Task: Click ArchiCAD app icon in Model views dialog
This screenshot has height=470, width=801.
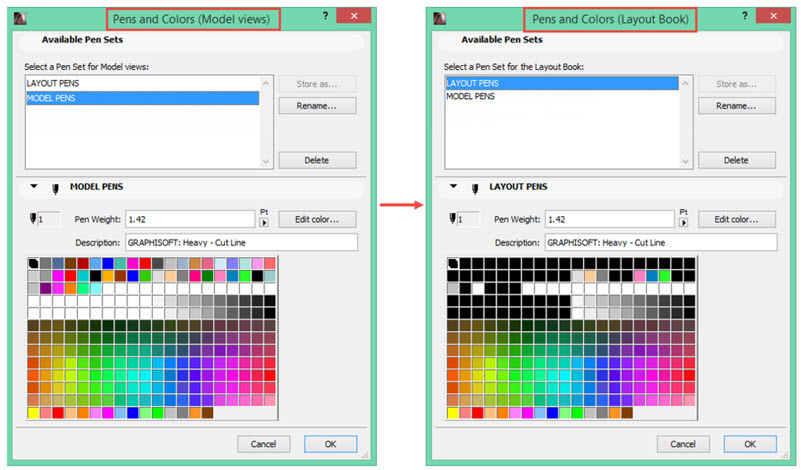Action: pyautogui.click(x=20, y=19)
